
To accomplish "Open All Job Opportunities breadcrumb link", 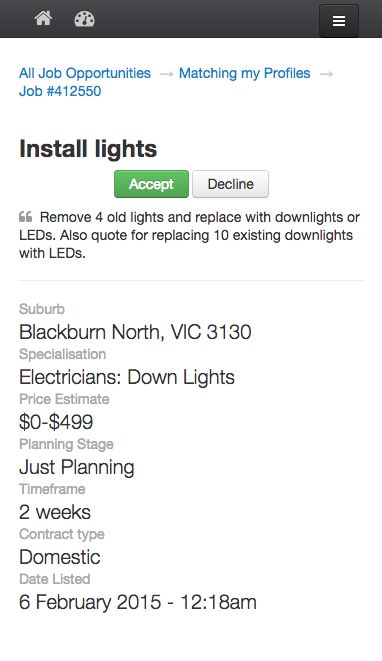I will pos(85,73).
